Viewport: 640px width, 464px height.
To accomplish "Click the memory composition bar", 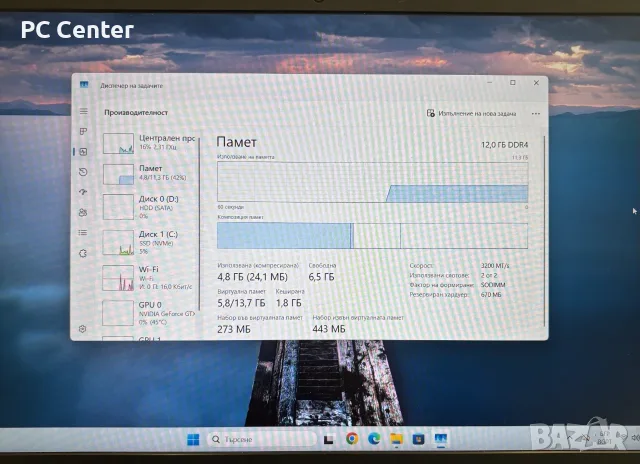I will [x=372, y=235].
